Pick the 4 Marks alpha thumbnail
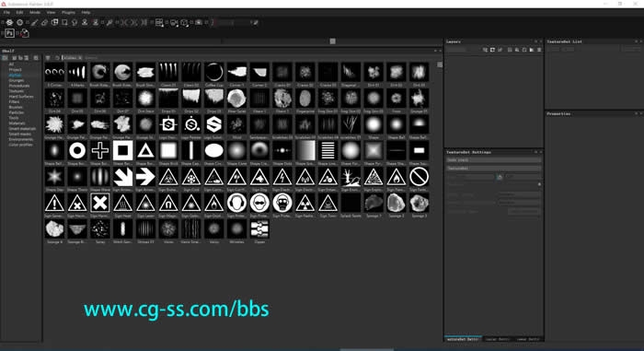The height and width of the screenshot is (351, 644). point(77,72)
